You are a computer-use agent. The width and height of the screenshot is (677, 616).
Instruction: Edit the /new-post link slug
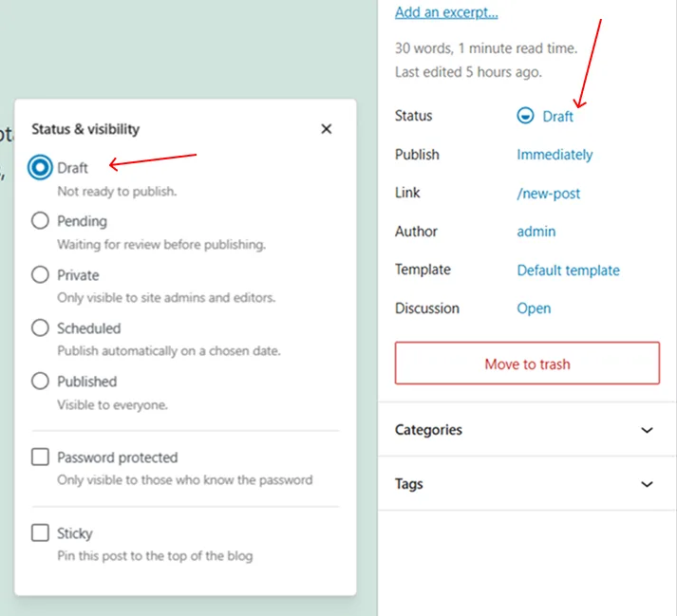coord(548,194)
